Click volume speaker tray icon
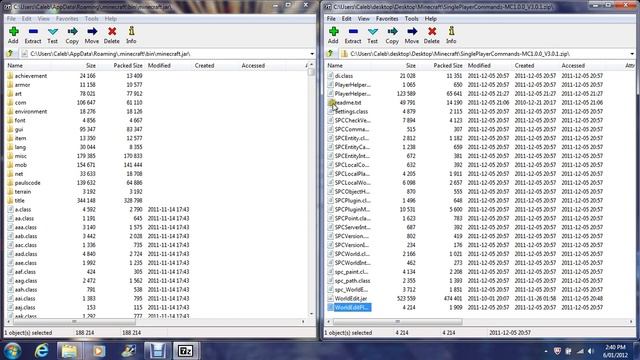640x360 pixels. tap(591, 351)
